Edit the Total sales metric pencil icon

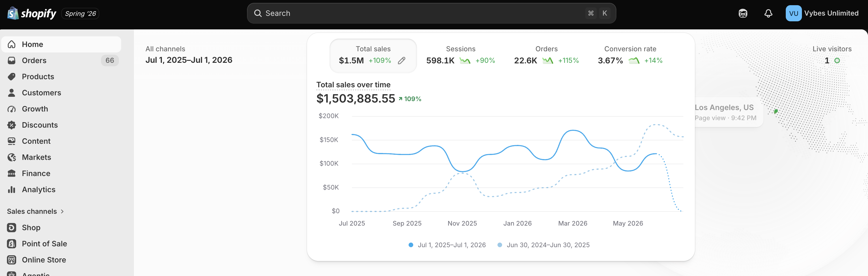click(x=401, y=61)
